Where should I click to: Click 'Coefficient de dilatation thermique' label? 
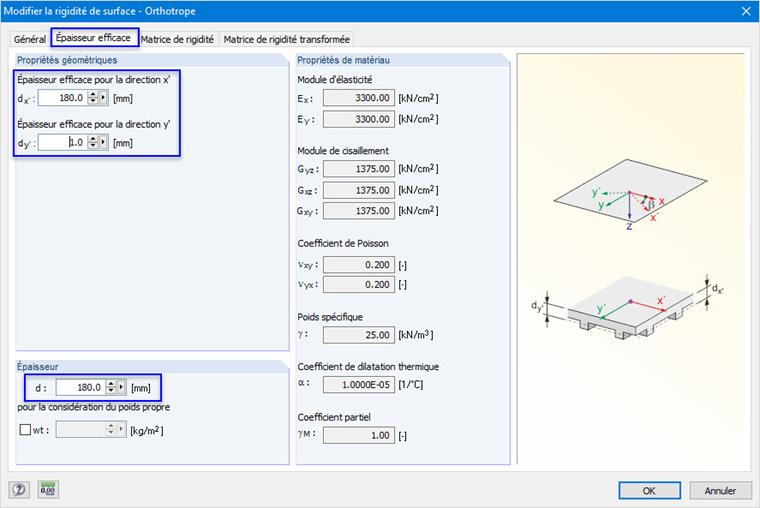click(368, 366)
